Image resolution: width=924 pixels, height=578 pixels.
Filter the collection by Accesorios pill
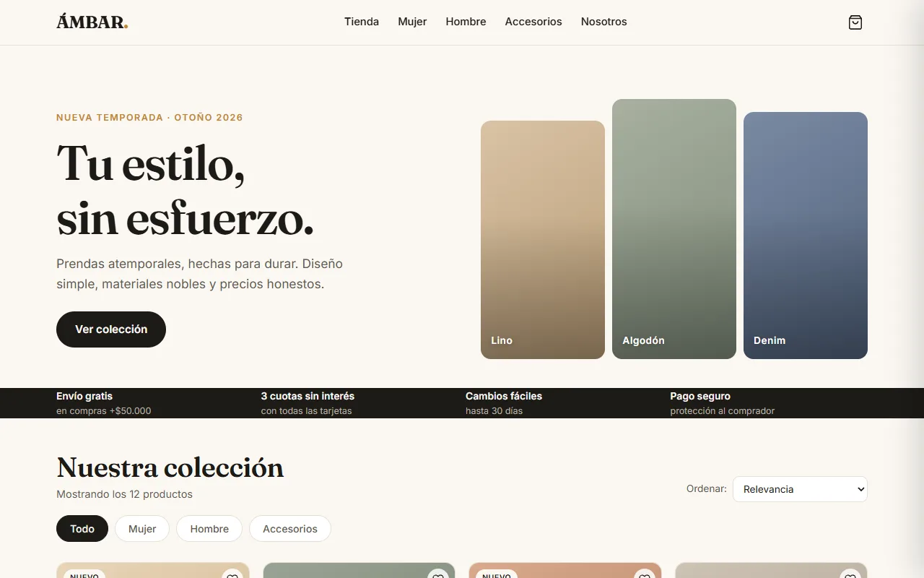[290, 529]
